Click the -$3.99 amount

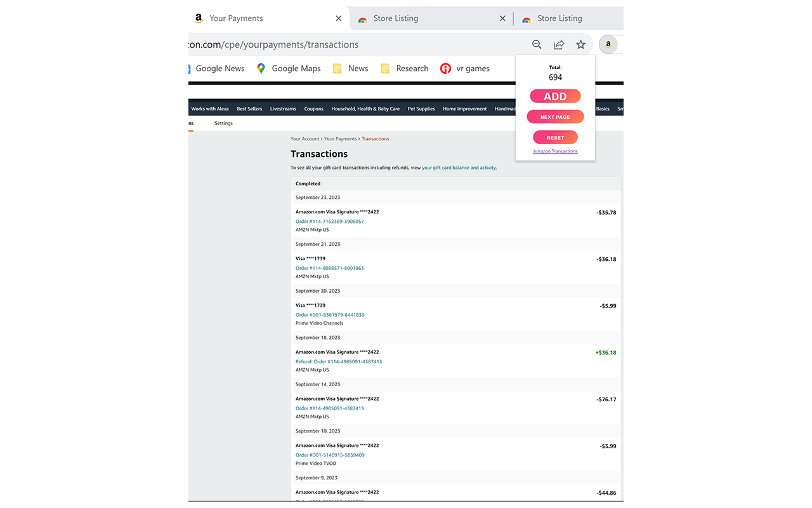(x=608, y=446)
